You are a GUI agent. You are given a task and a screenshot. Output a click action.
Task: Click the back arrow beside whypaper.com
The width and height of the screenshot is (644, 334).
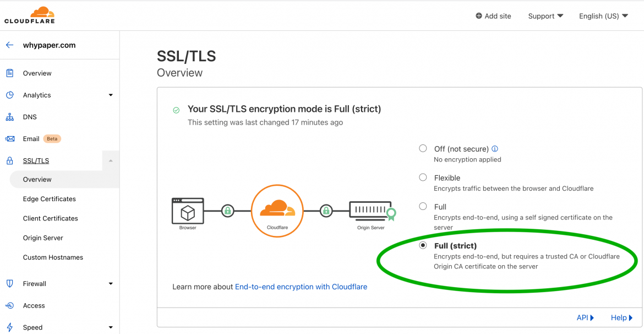[9, 44]
